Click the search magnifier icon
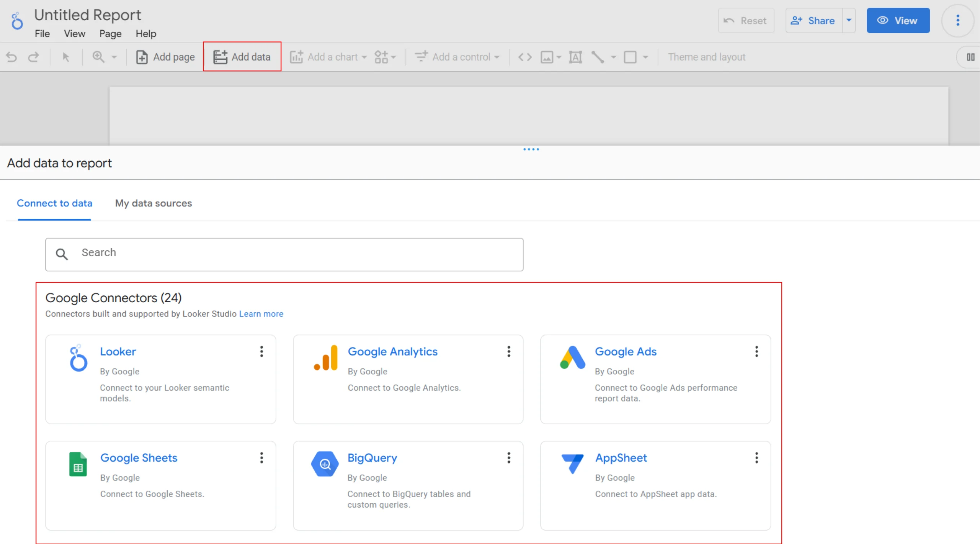This screenshot has height=544, width=980. click(x=62, y=254)
